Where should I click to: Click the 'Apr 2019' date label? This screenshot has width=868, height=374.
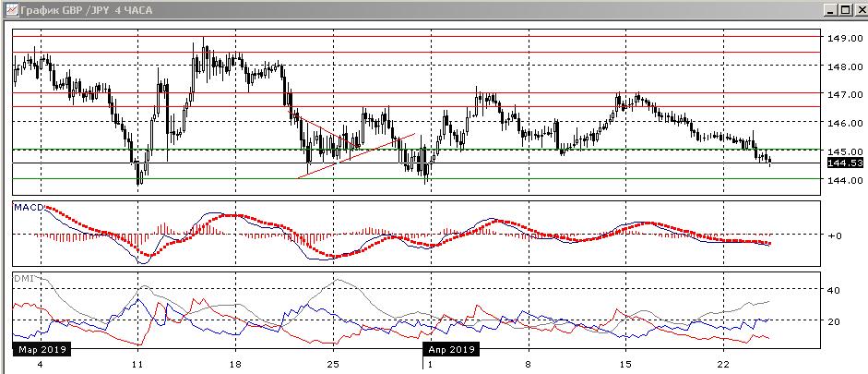(451, 351)
